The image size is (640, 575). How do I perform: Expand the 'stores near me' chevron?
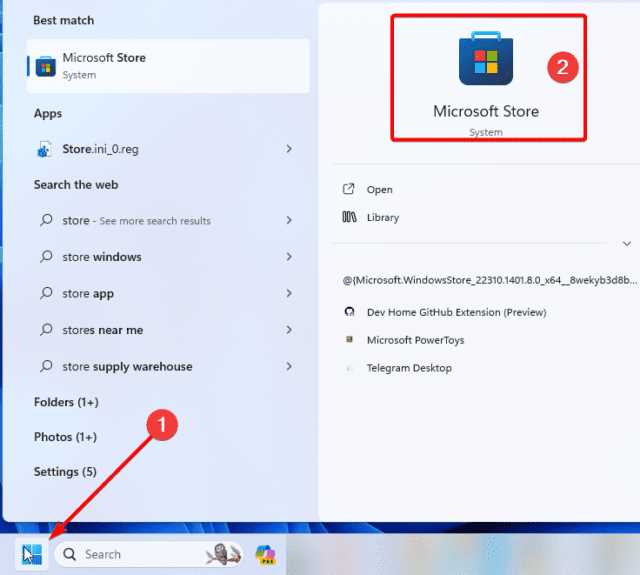pyautogui.click(x=289, y=329)
